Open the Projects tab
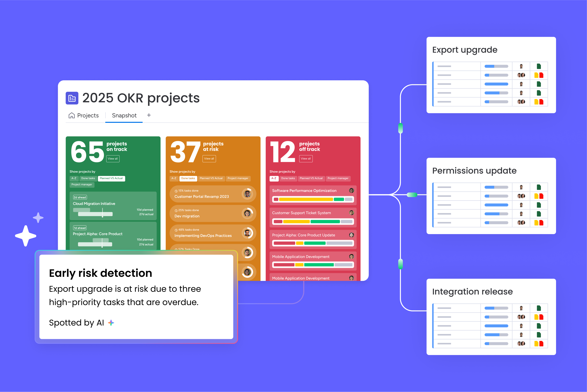This screenshot has width=587, height=392. 88,116
